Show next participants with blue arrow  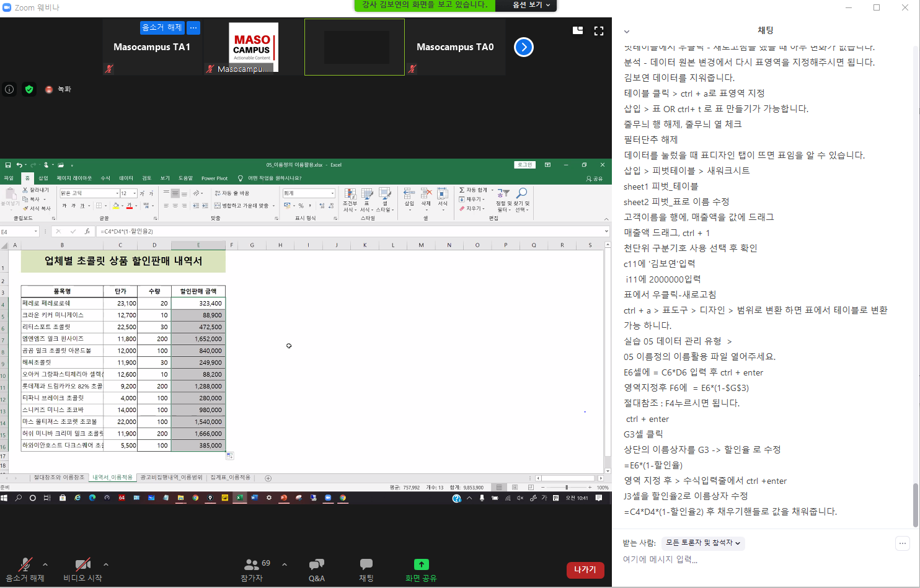coord(524,47)
